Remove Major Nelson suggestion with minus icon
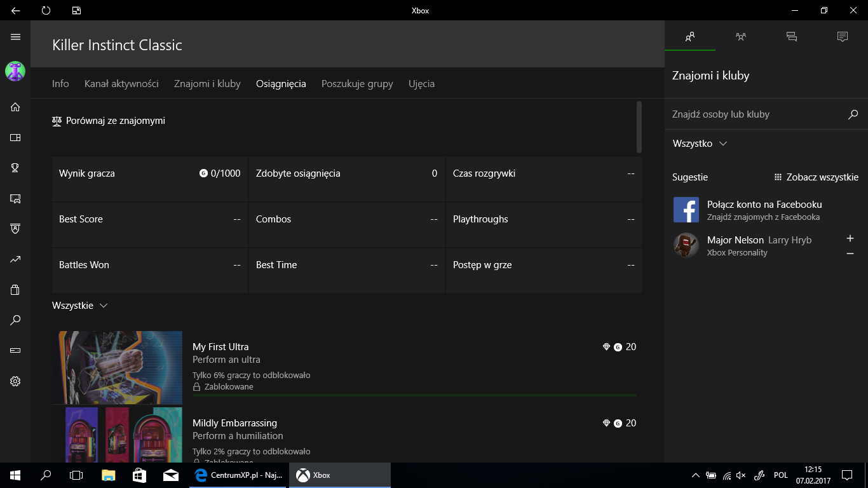Viewport: 868px width, 488px height. coord(850,254)
